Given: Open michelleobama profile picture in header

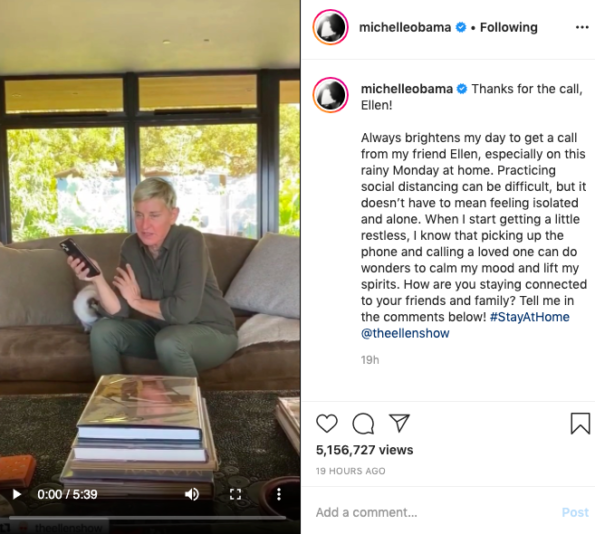Looking at the screenshot, I should click(331, 27).
